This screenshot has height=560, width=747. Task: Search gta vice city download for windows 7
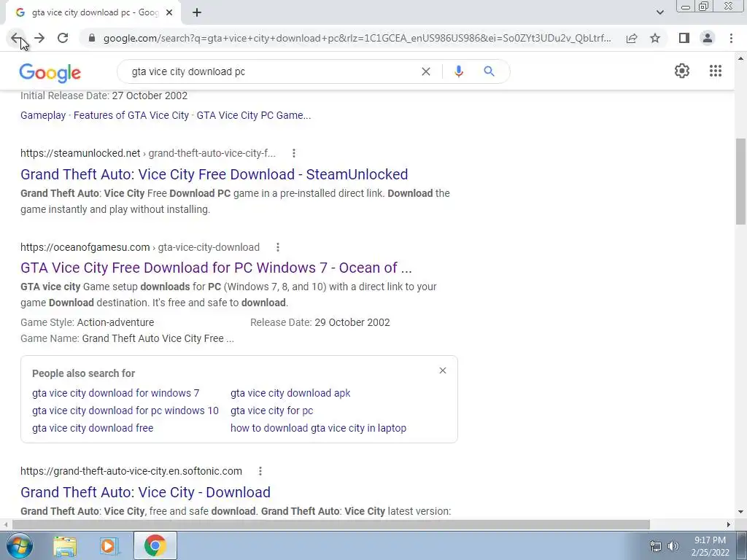pyautogui.click(x=116, y=393)
